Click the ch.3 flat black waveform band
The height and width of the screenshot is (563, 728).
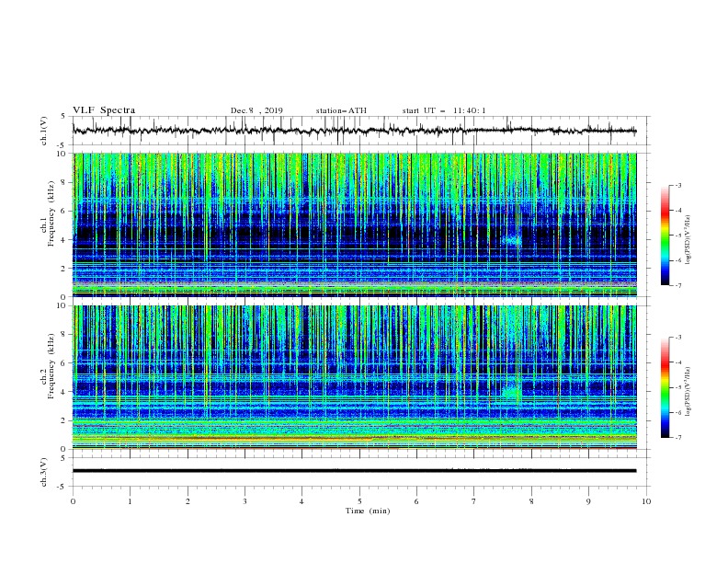tap(354, 471)
